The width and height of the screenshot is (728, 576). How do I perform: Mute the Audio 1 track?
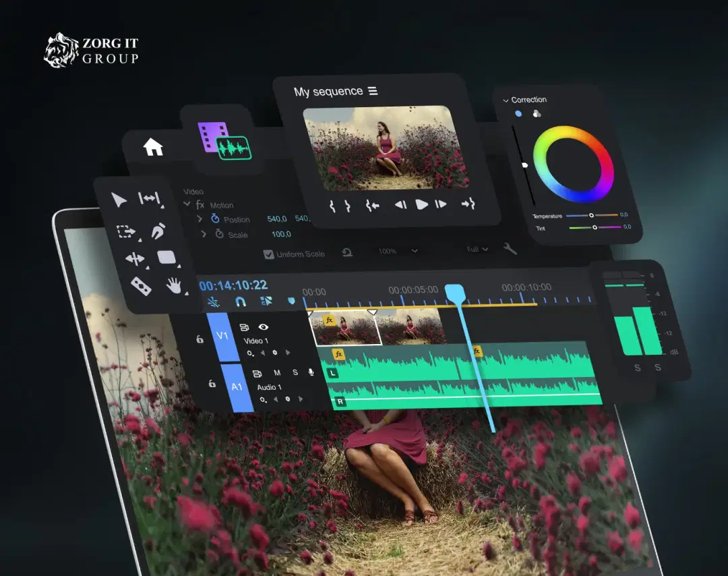(277, 373)
